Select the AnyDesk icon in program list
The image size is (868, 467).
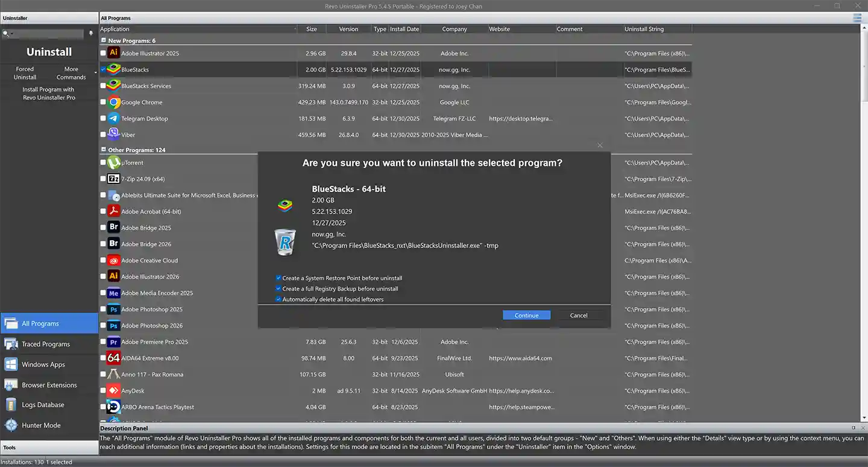[113, 390]
